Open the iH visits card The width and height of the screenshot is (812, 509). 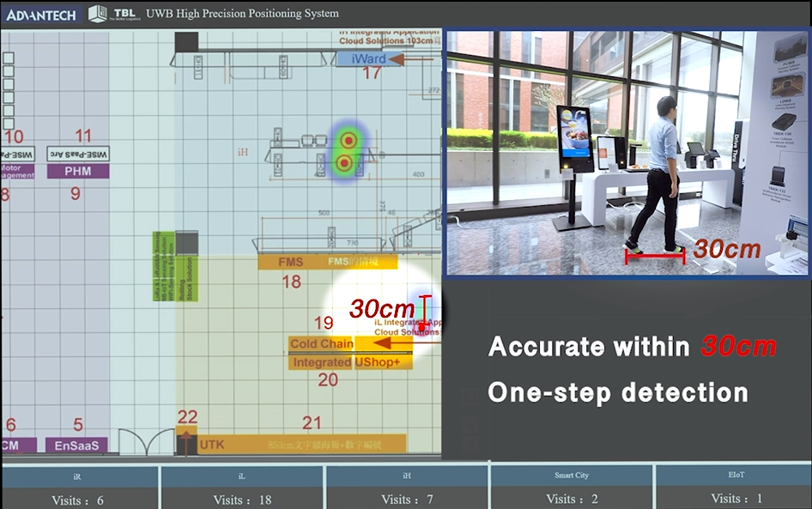pos(407,488)
